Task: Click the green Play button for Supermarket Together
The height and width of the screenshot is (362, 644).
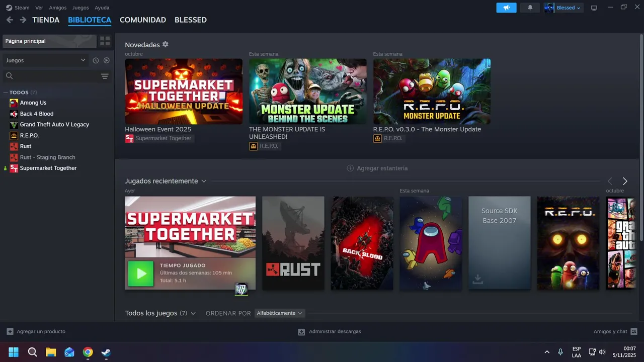Action: tap(141, 274)
